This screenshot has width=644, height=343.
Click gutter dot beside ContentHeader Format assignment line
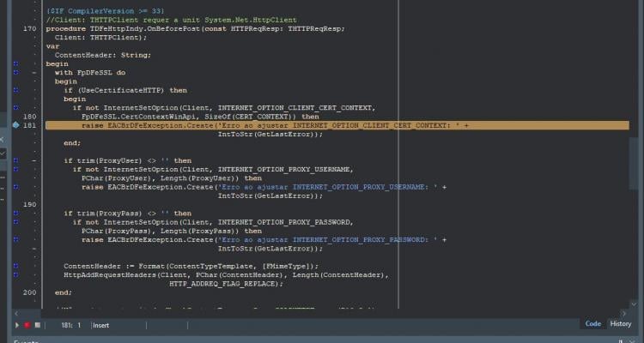(15, 266)
